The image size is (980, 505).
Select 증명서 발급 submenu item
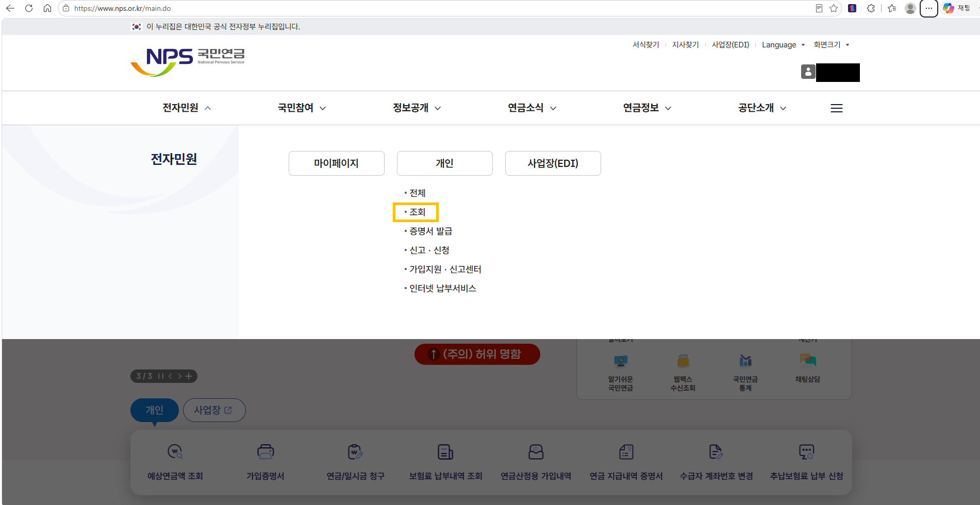430,231
